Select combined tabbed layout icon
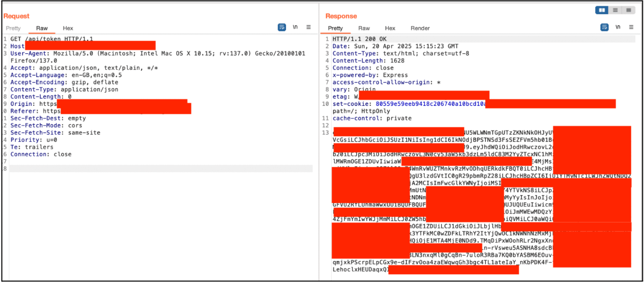The height and width of the screenshot is (283, 644). [628, 10]
